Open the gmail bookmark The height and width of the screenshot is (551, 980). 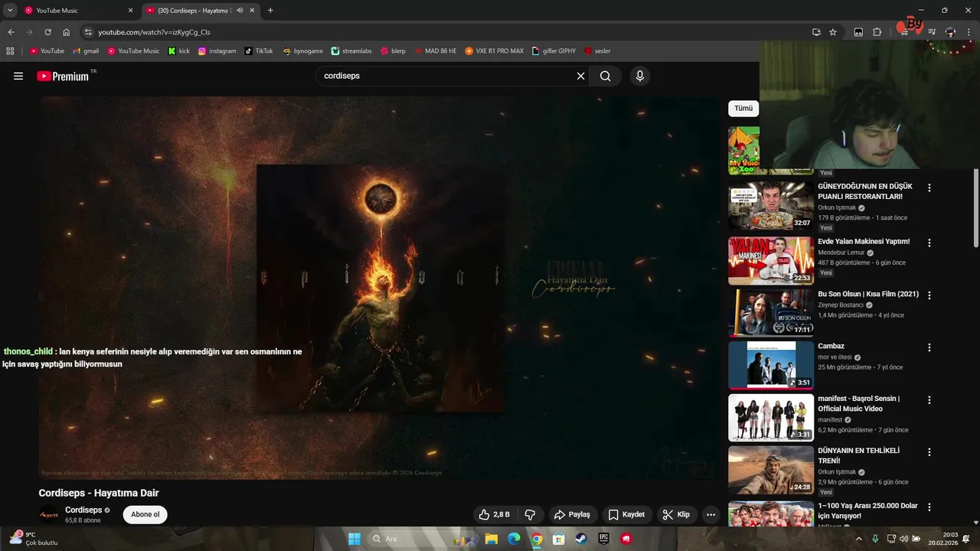point(86,51)
